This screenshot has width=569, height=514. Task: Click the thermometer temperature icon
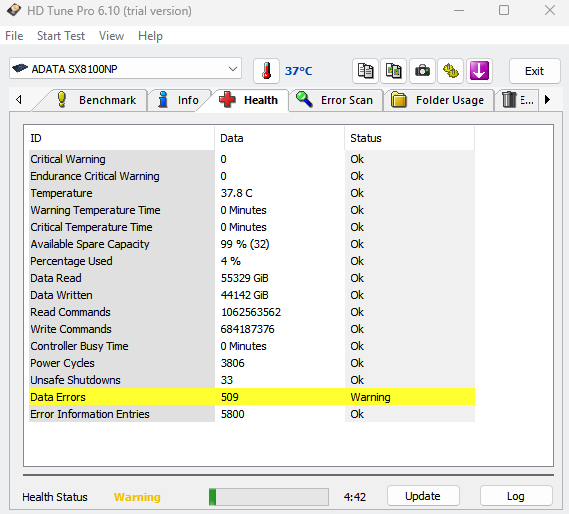266,71
